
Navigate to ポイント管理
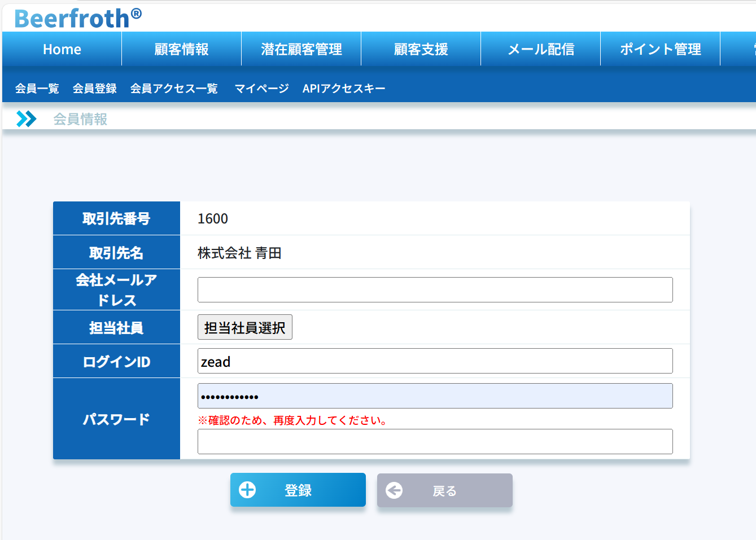tap(660, 50)
